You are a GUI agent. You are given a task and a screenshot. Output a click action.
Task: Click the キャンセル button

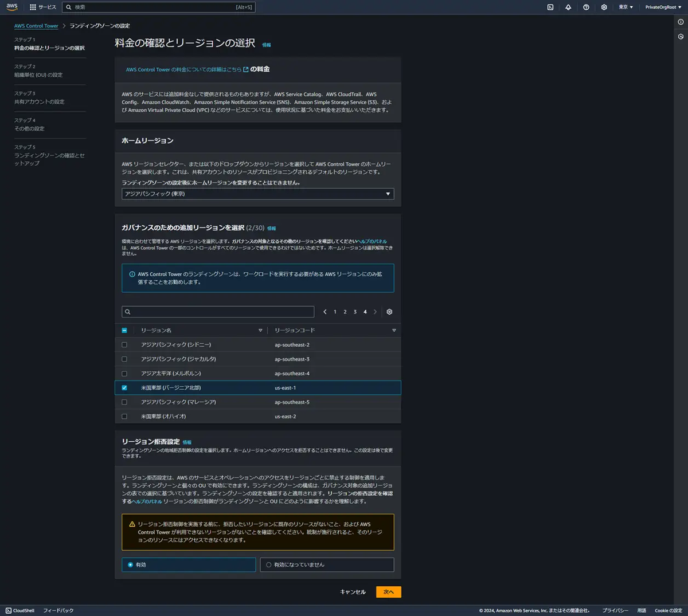click(x=353, y=592)
